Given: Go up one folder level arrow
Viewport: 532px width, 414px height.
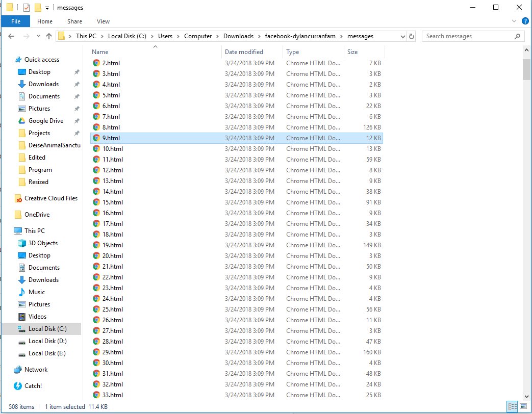Looking at the screenshot, I should [49, 36].
